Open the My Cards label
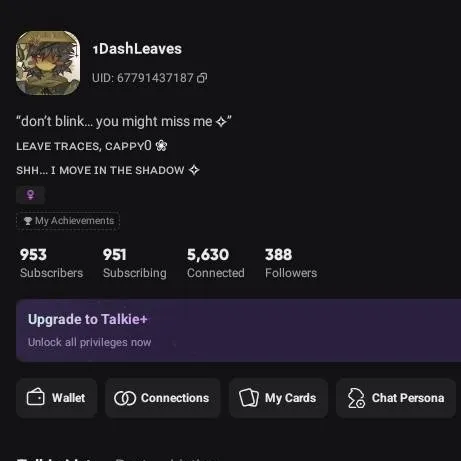 (290, 398)
